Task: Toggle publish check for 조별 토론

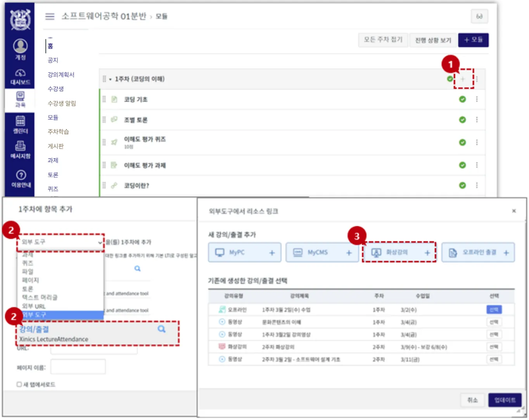Action: (x=462, y=119)
